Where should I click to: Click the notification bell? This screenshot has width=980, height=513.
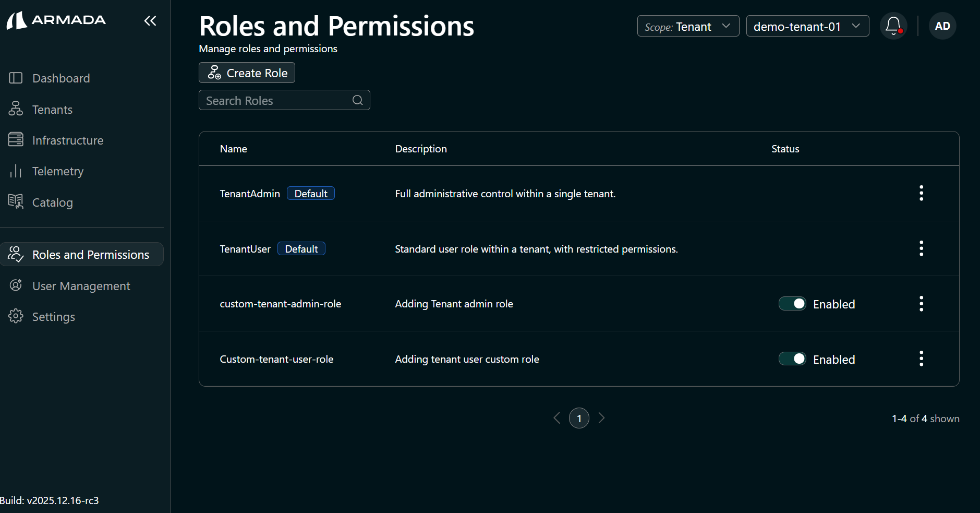tap(893, 26)
